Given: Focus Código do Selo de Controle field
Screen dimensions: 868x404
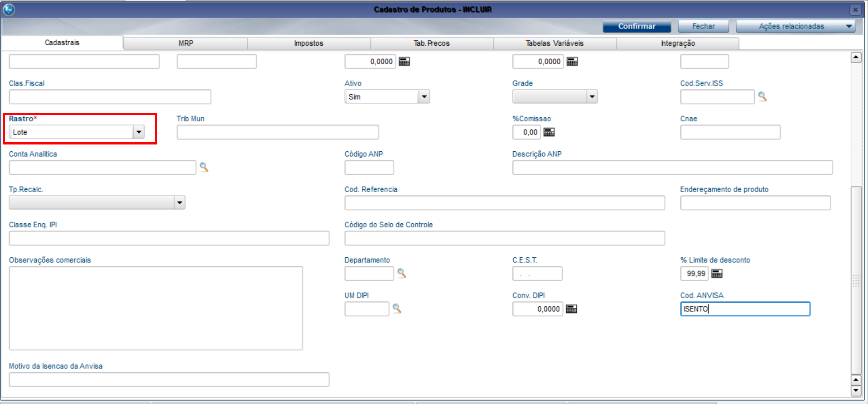Looking at the screenshot, I should click(x=505, y=238).
